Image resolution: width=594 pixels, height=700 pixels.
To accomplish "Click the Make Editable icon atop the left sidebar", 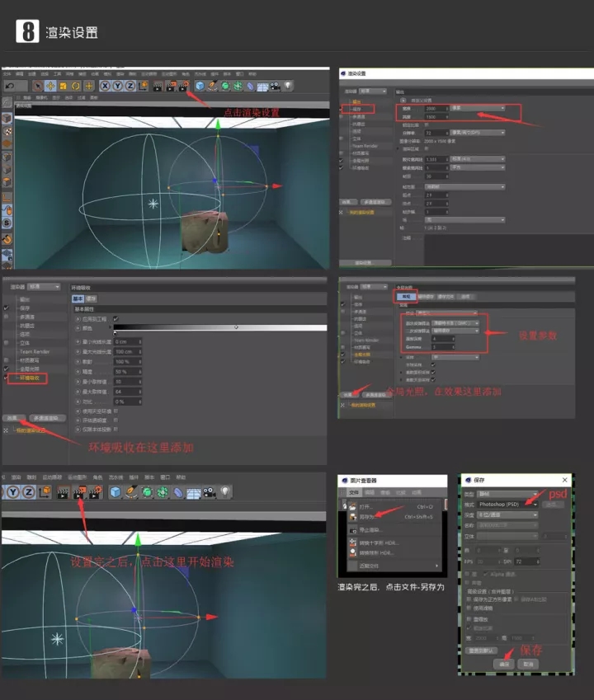I will pyautogui.click(x=7, y=102).
